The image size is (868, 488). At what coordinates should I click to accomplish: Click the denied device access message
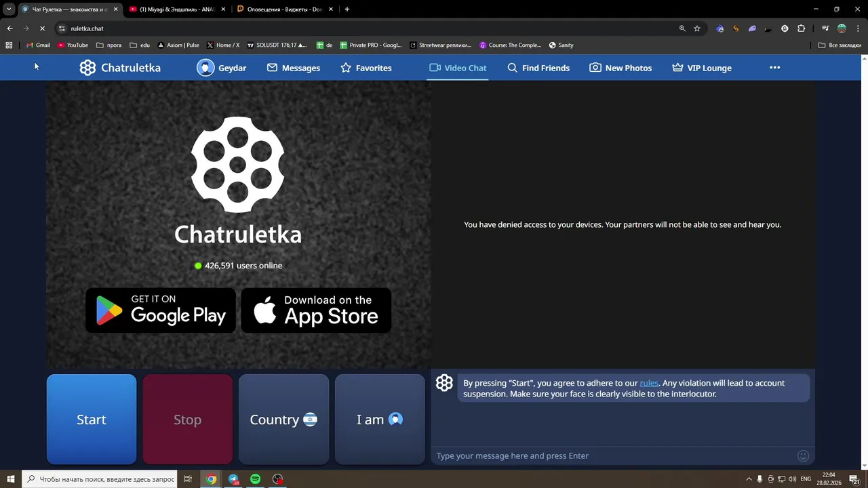623,224
